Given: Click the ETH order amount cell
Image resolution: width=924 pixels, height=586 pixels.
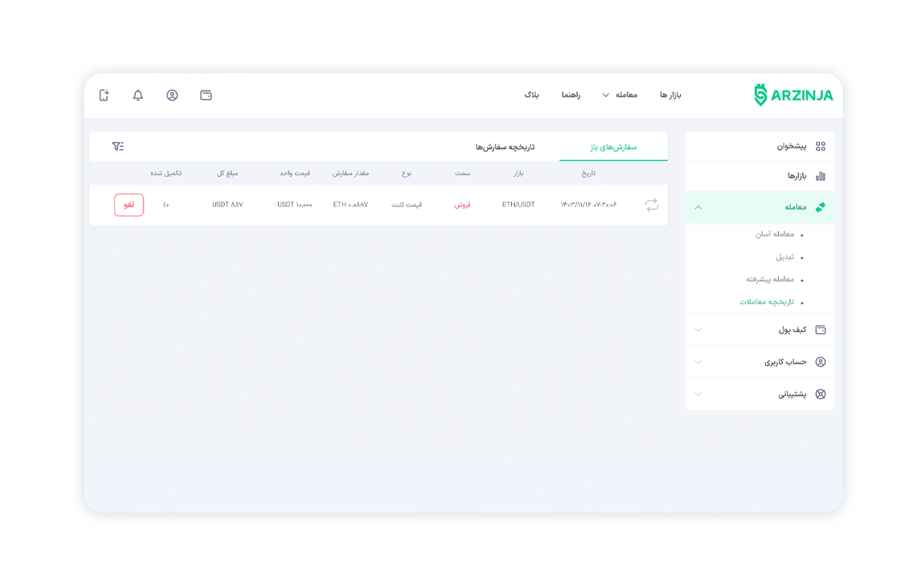Looking at the screenshot, I should [350, 205].
